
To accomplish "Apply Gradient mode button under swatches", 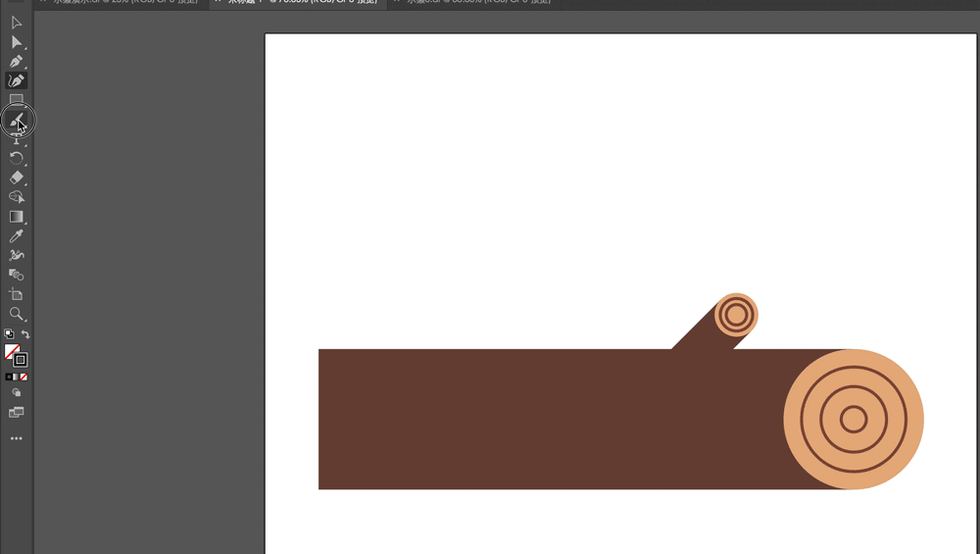I will pos(17,378).
